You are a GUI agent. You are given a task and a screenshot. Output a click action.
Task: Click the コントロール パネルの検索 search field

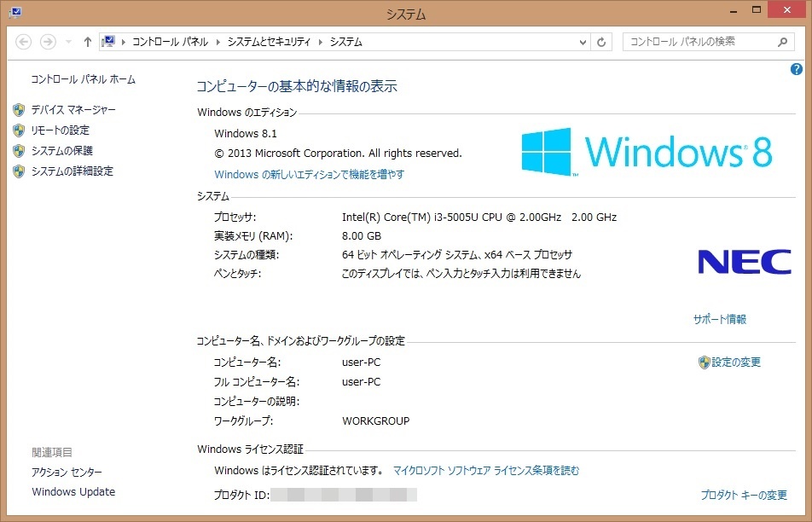point(699,42)
